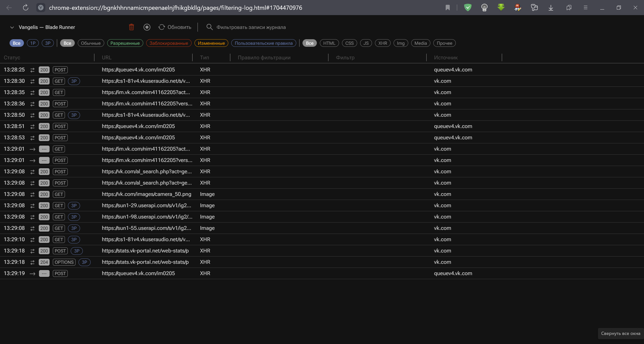The image size is (644, 344).
Task: Open the AdGuard shield icon in browser toolbar
Action: pyautogui.click(x=468, y=8)
